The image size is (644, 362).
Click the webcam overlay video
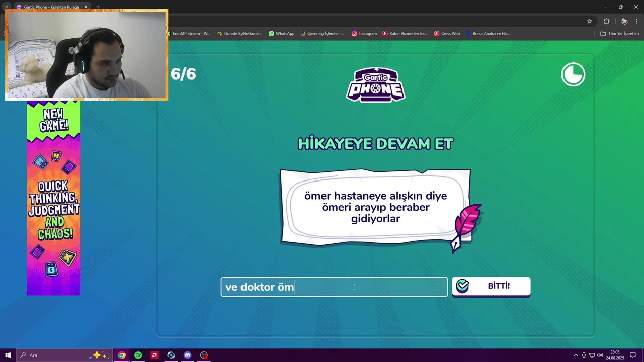tap(87, 54)
